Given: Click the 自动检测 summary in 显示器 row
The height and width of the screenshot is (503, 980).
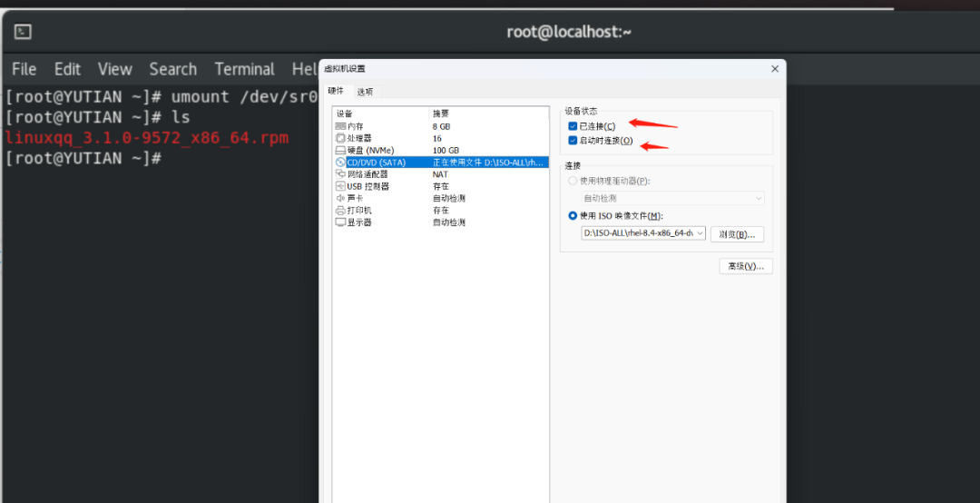Looking at the screenshot, I should [449, 222].
